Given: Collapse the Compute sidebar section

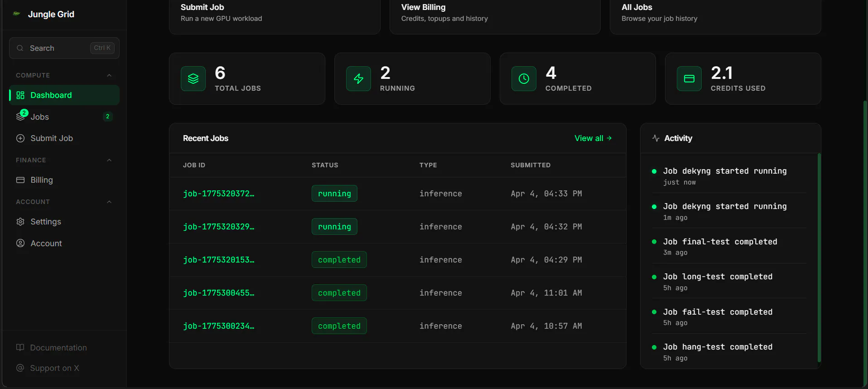Looking at the screenshot, I should pos(109,75).
